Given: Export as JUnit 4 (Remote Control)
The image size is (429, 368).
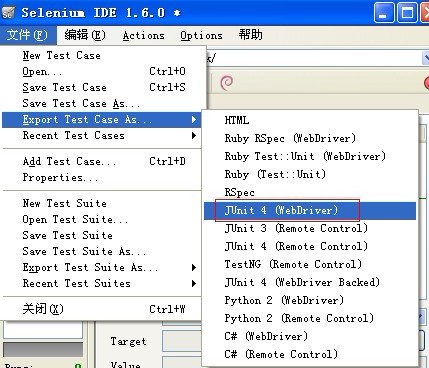Looking at the screenshot, I should point(310,246).
